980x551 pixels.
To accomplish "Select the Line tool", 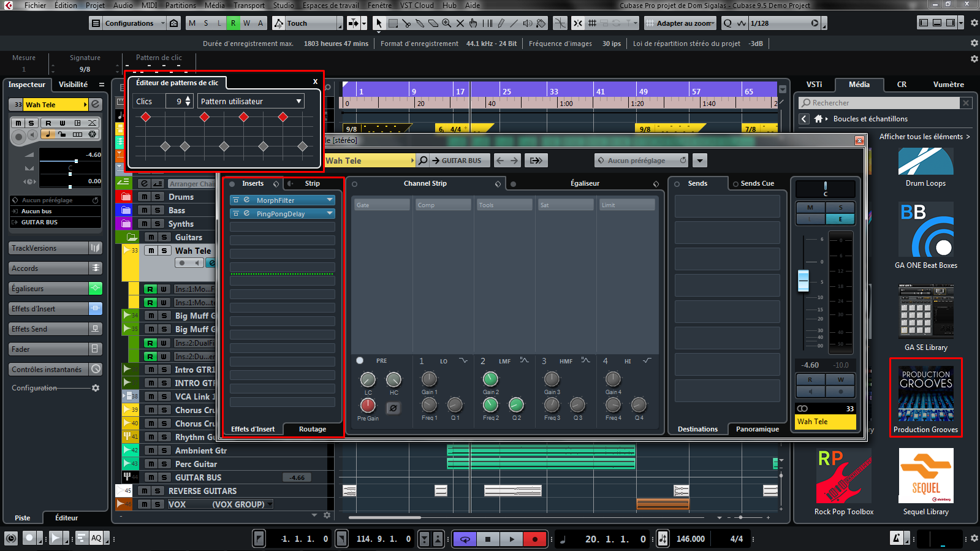I will [x=514, y=23].
